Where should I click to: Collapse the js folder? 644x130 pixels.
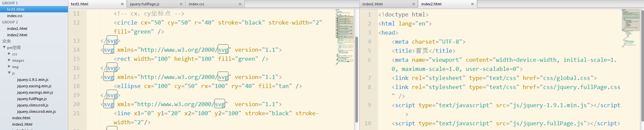(9, 73)
